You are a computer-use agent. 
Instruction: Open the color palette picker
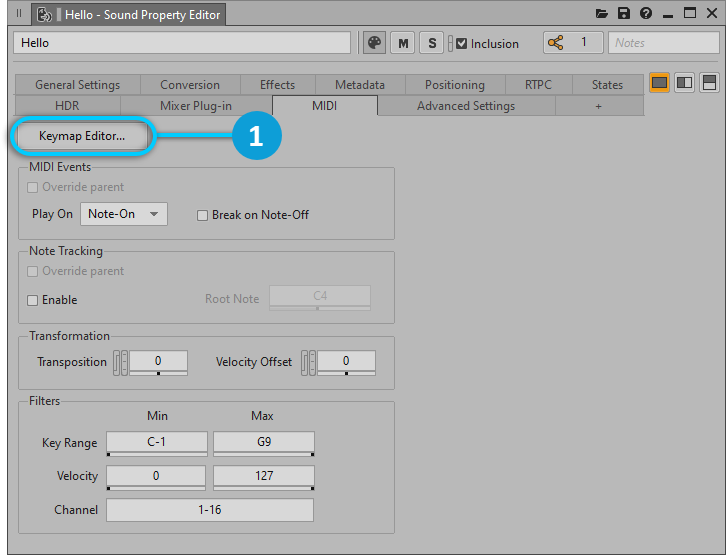375,43
